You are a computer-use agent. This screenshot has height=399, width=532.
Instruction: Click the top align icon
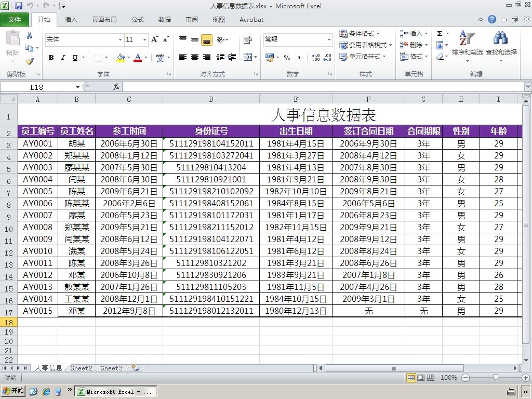click(183, 39)
